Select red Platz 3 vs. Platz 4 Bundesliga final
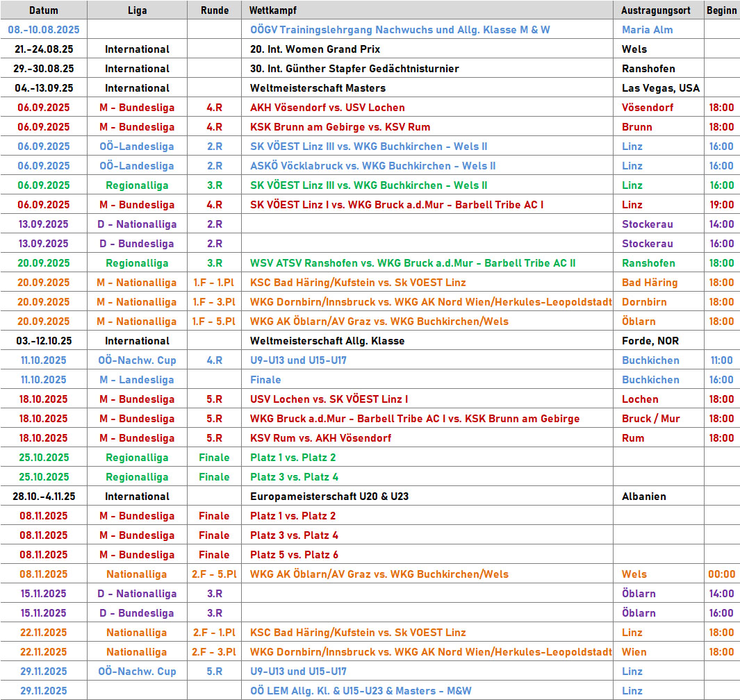Viewport: 740px width, 700px height. [x=294, y=535]
